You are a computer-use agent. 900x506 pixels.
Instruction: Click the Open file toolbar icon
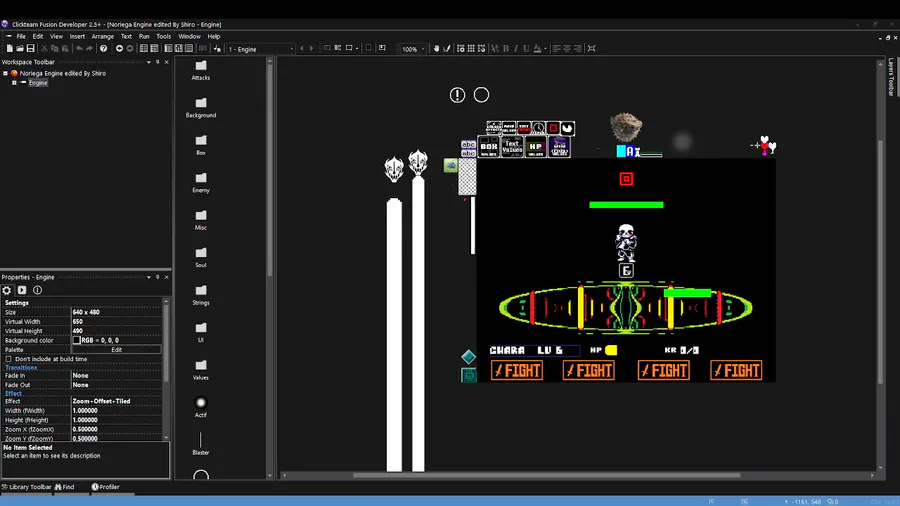click(20, 49)
